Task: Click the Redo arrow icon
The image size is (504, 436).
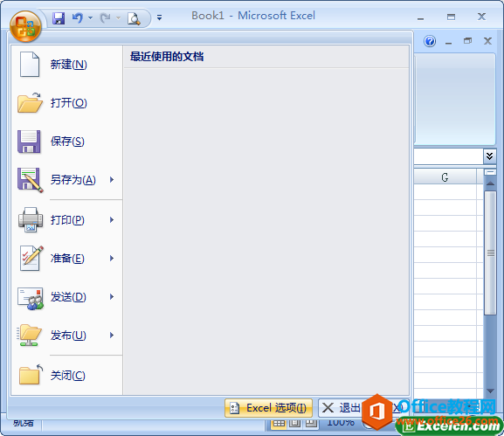Action: pos(105,18)
